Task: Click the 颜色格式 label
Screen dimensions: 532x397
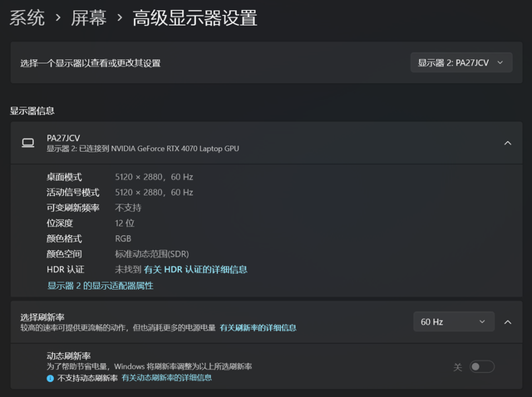Action: coord(64,238)
